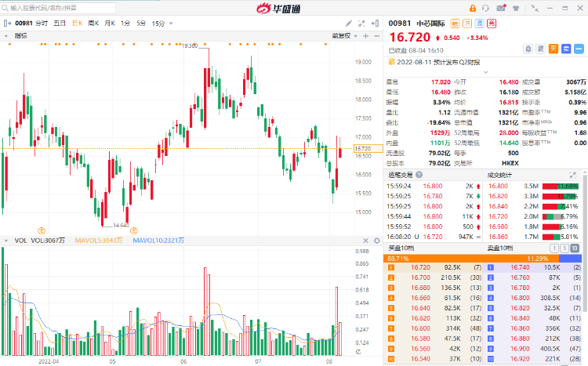
Task: Open help icon next to 逐笔交易
Action: pos(419,175)
